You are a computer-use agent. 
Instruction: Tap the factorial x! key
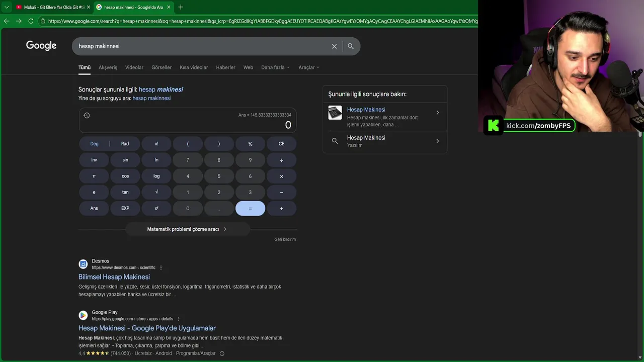coord(156,144)
